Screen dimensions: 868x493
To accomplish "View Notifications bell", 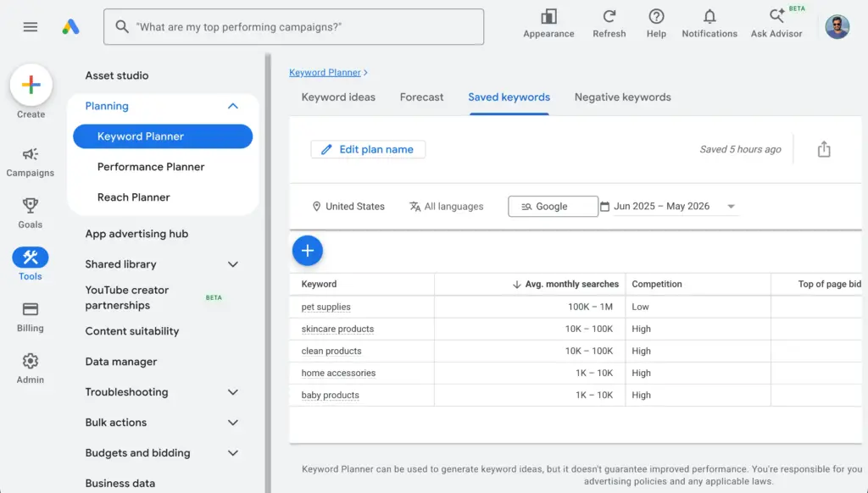I will (709, 25).
